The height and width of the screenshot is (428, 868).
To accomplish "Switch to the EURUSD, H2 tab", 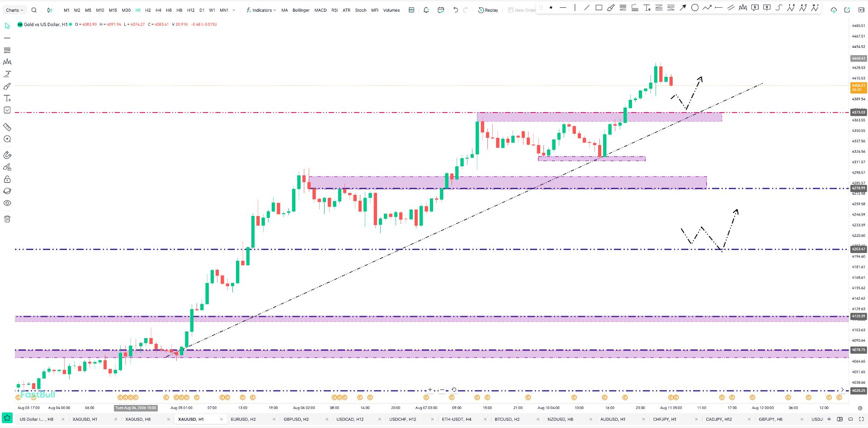I will tap(243, 419).
